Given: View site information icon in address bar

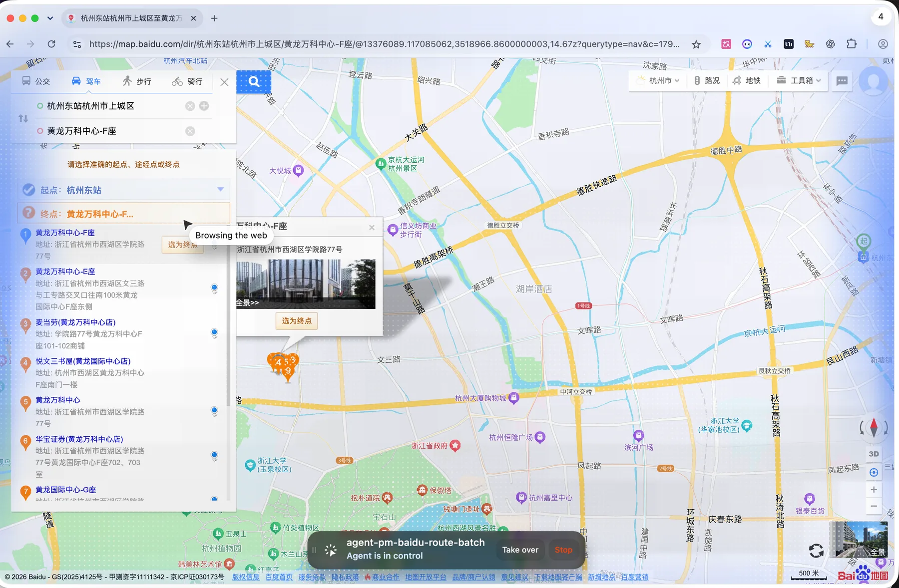Looking at the screenshot, I should click(x=77, y=44).
